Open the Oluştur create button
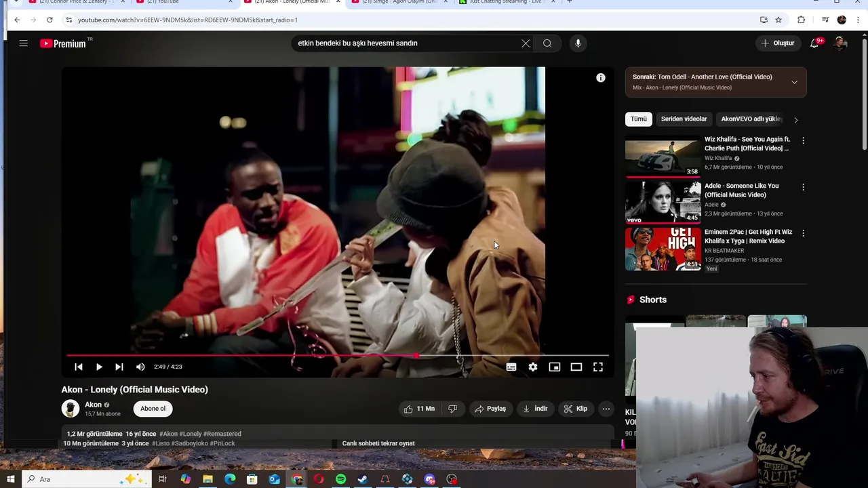The height and width of the screenshot is (488, 868). pos(778,43)
